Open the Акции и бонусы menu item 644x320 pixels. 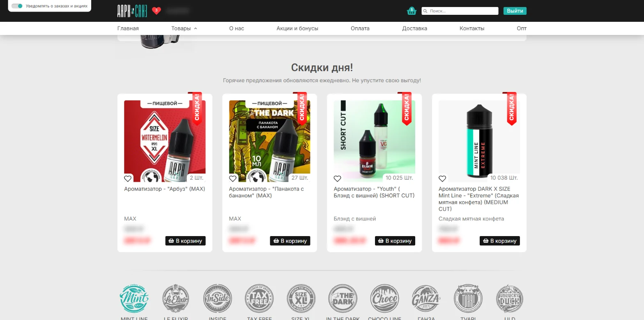297,28
